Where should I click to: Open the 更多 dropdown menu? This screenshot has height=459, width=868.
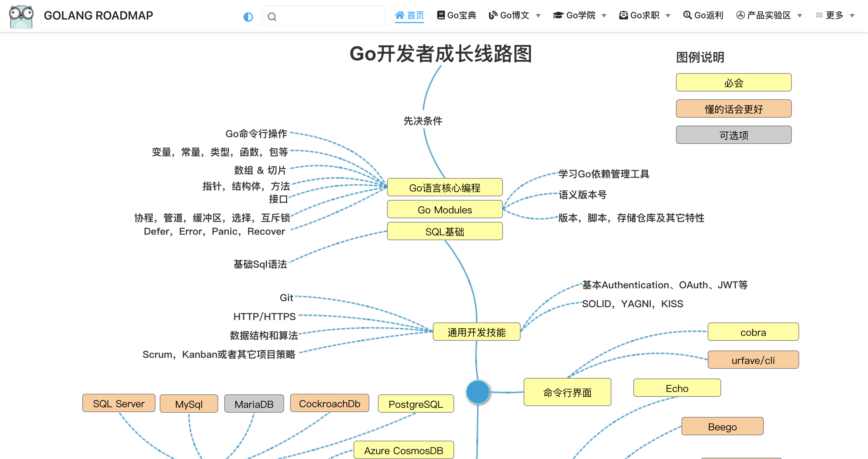click(835, 15)
